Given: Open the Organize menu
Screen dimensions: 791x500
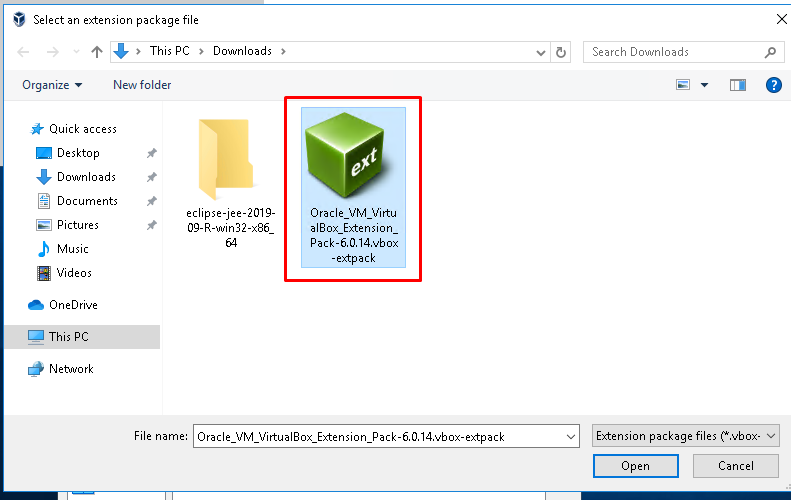Looking at the screenshot, I should (52, 85).
